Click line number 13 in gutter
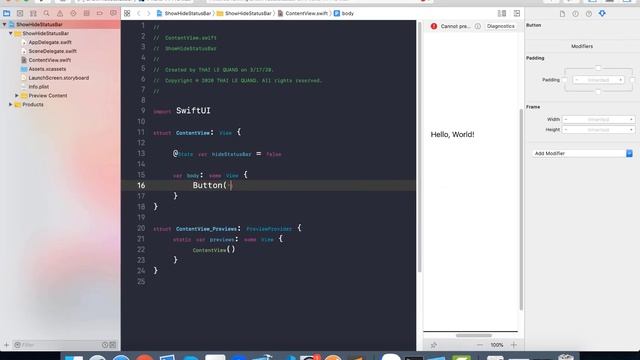 click(141, 153)
